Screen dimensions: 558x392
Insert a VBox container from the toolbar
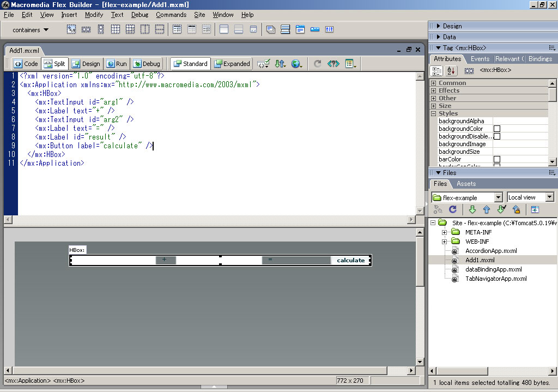(101, 29)
